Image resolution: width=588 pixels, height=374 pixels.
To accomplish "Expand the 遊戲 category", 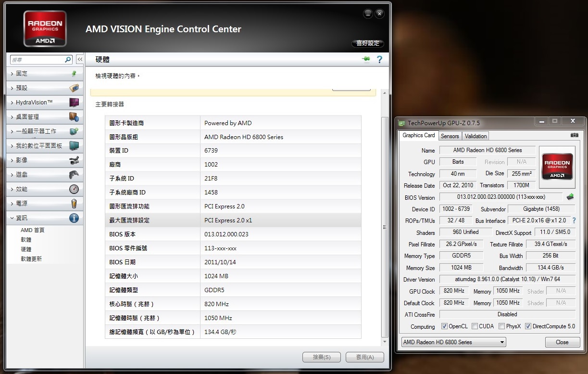I will [x=22, y=175].
